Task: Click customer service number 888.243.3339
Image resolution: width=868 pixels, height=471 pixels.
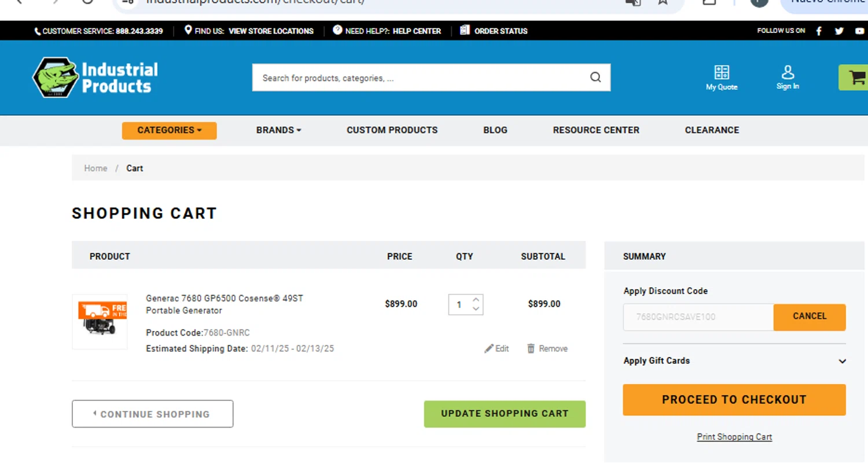Action: pyautogui.click(x=139, y=31)
